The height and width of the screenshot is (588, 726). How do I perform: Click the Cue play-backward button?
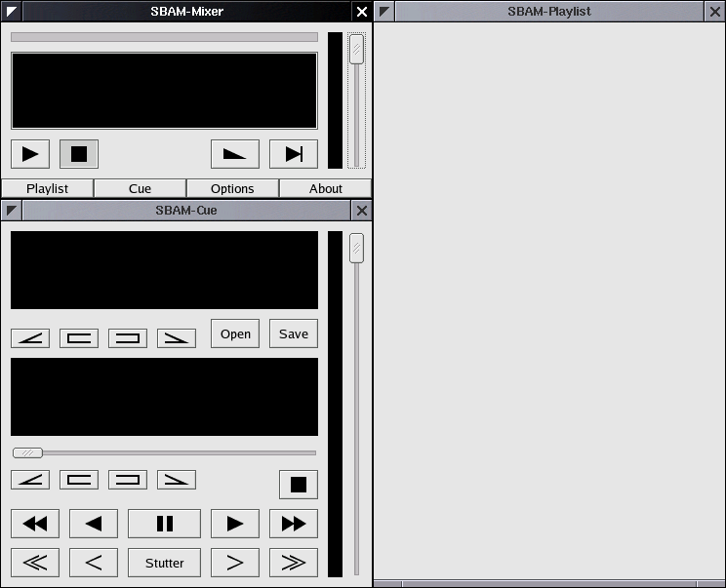pyautogui.click(x=94, y=524)
